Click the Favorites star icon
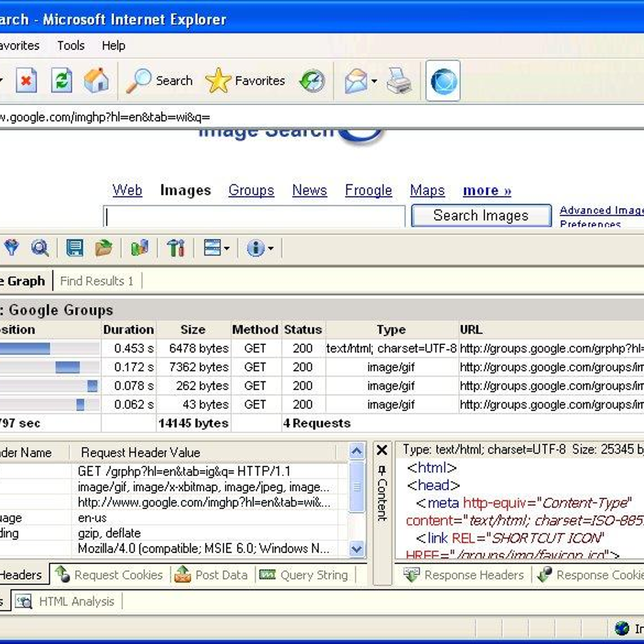644x644 pixels. [218, 80]
